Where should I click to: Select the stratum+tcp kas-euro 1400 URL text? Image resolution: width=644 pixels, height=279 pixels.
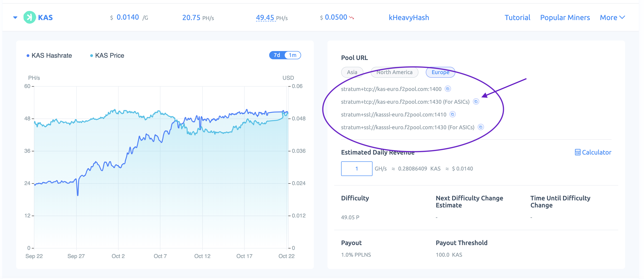coord(391,89)
